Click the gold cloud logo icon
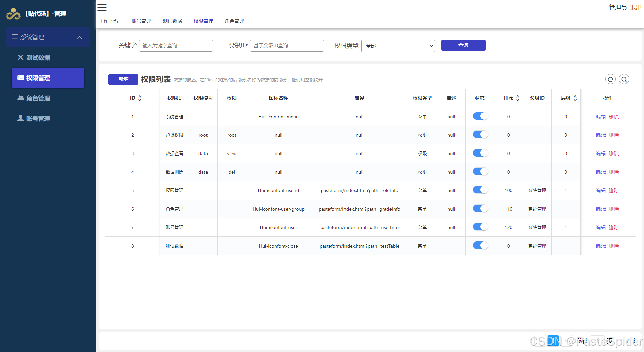 click(x=13, y=14)
